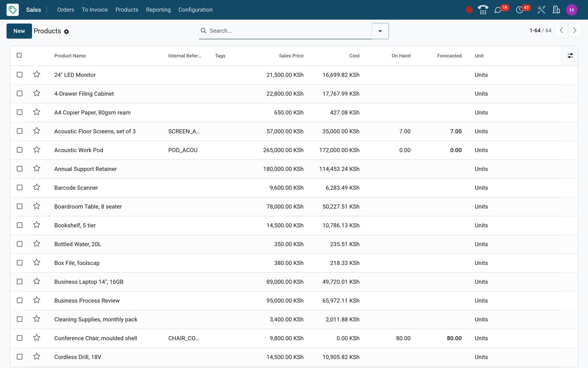Toggle the select-all header checkbox

[19, 55]
